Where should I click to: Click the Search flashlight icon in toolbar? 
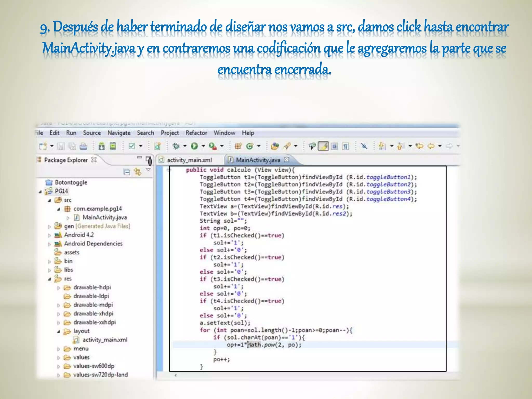coord(287,146)
